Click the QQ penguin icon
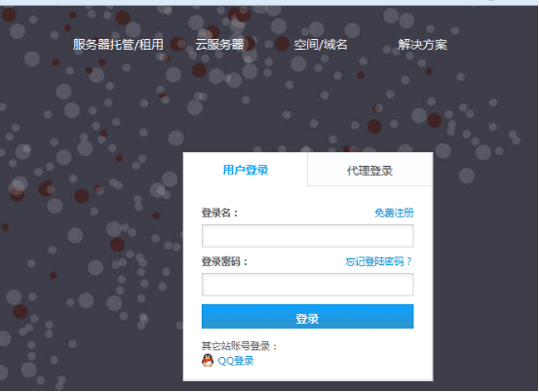The height and width of the screenshot is (392, 539). point(208,361)
